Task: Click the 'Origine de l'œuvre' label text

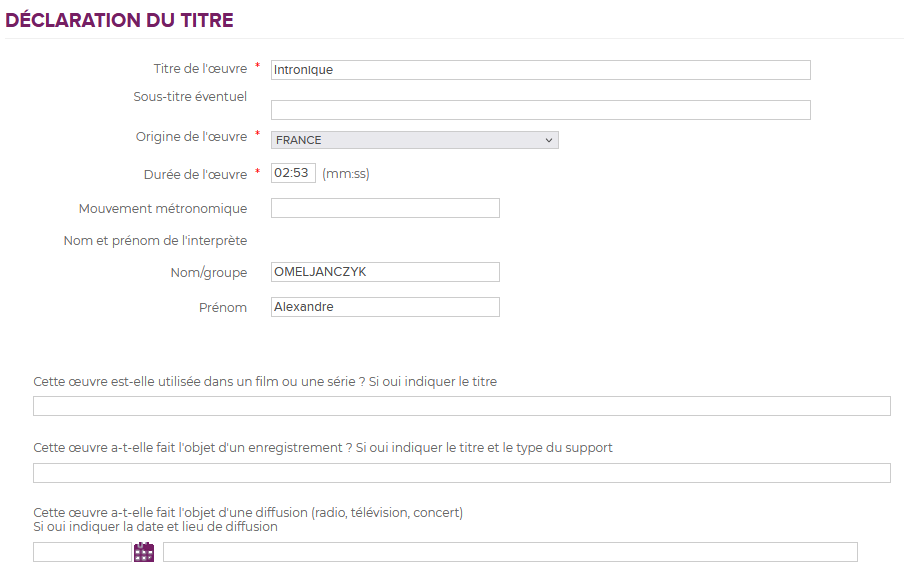Action: pyautogui.click(x=191, y=137)
